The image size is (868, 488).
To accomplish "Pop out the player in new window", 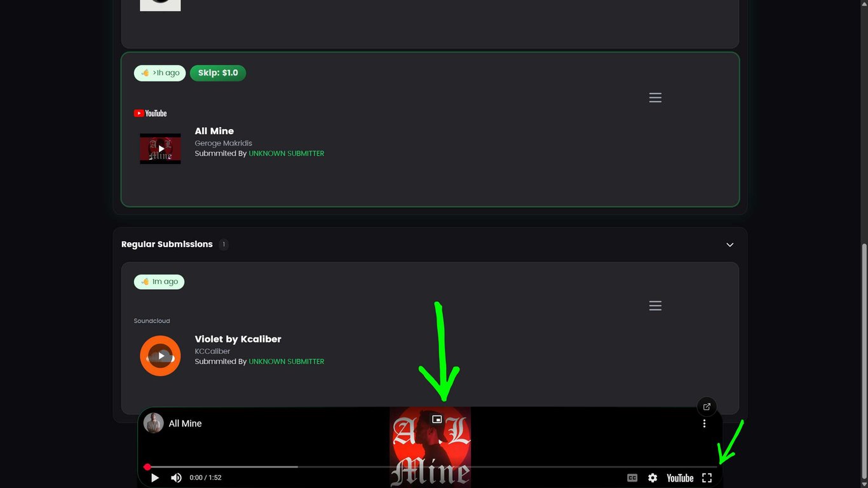I will point(707,407).
